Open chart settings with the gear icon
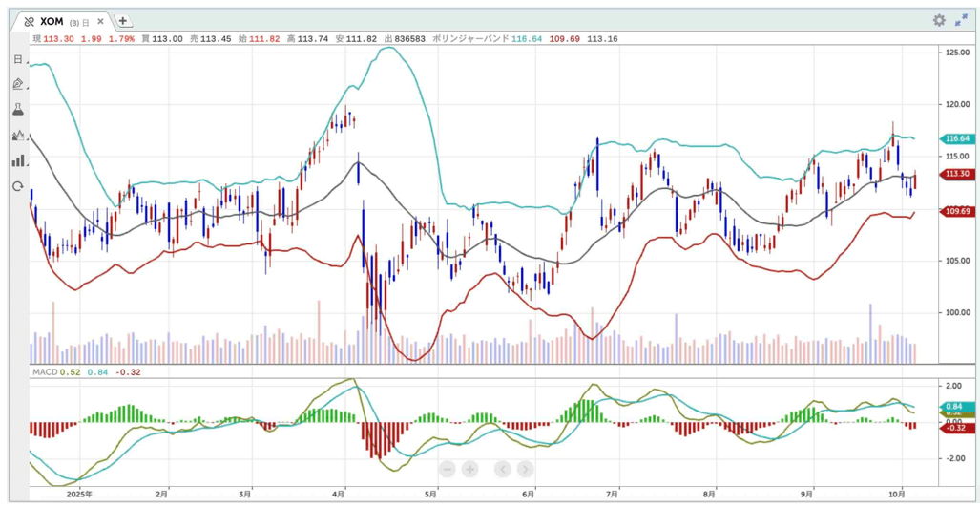Viewport: 980px width, 507px height. tap(939, 20)
